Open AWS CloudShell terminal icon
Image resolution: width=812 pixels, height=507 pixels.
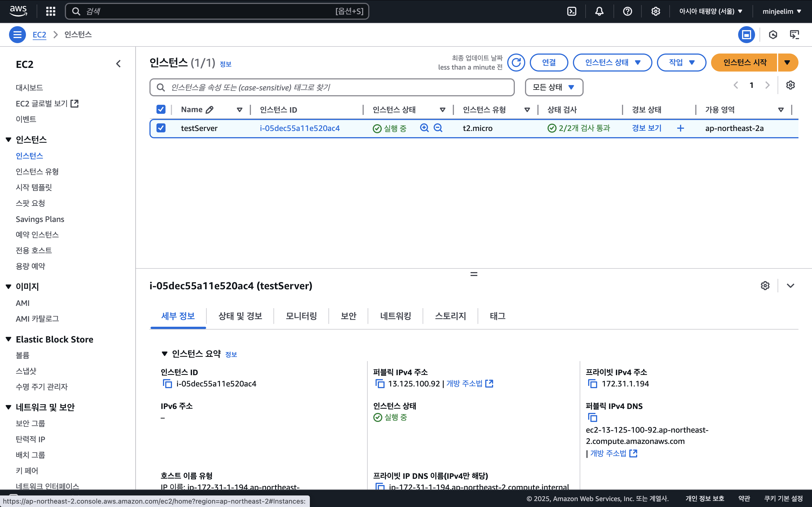(x=572, y=11)
